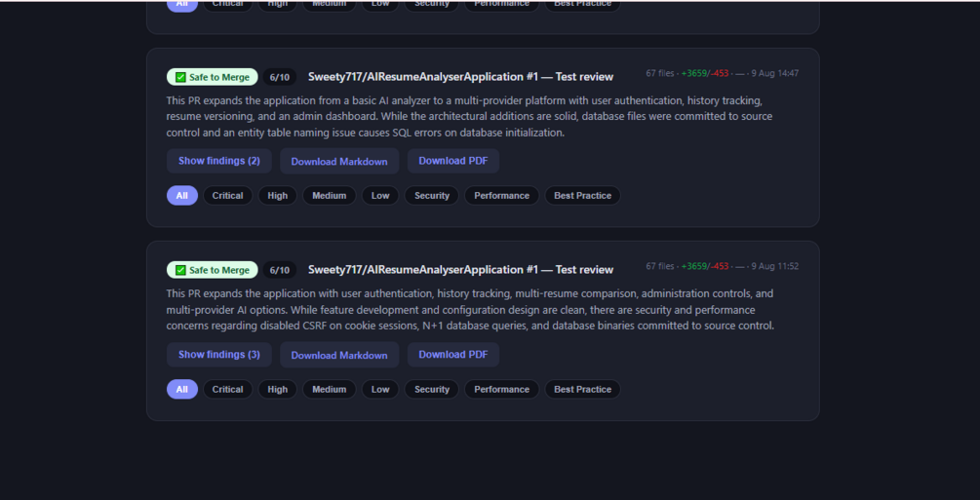Filter 14:47 review by Medium severity
The image size is (980, 500).
330,196
